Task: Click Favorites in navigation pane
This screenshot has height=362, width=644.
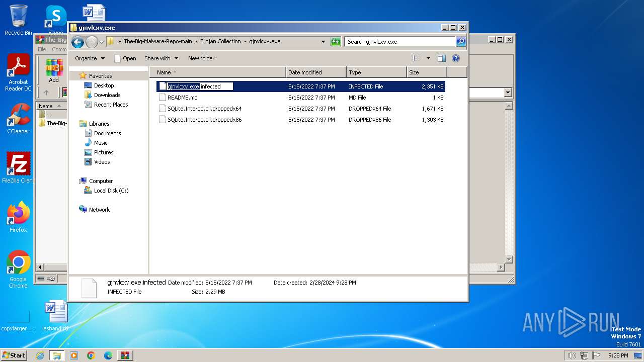Action: 100,76
